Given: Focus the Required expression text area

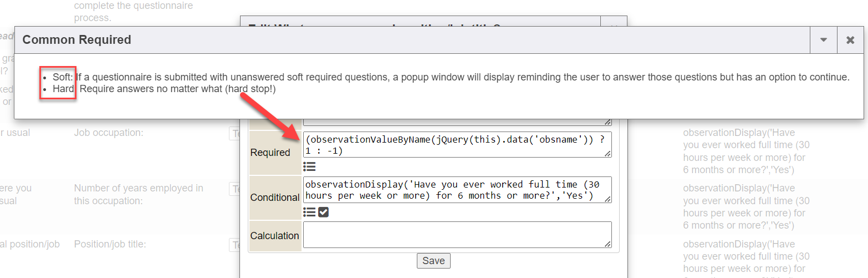Looking at the screenshot, I should (455, 145).
